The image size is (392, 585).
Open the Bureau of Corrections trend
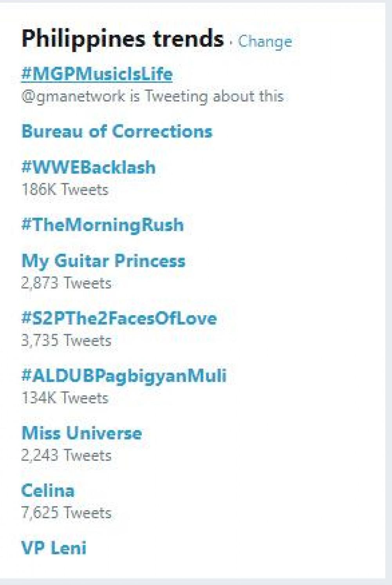coord(117,131)
